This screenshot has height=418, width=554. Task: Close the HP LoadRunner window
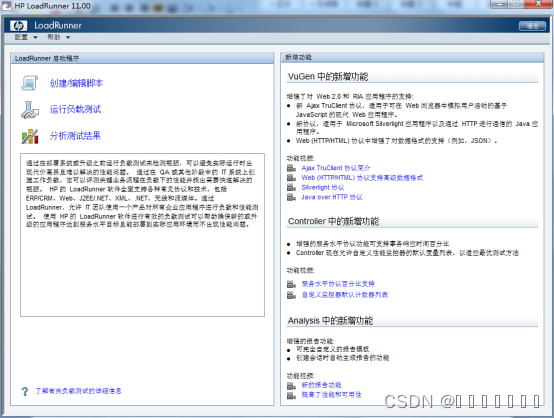tap(538, 4)
